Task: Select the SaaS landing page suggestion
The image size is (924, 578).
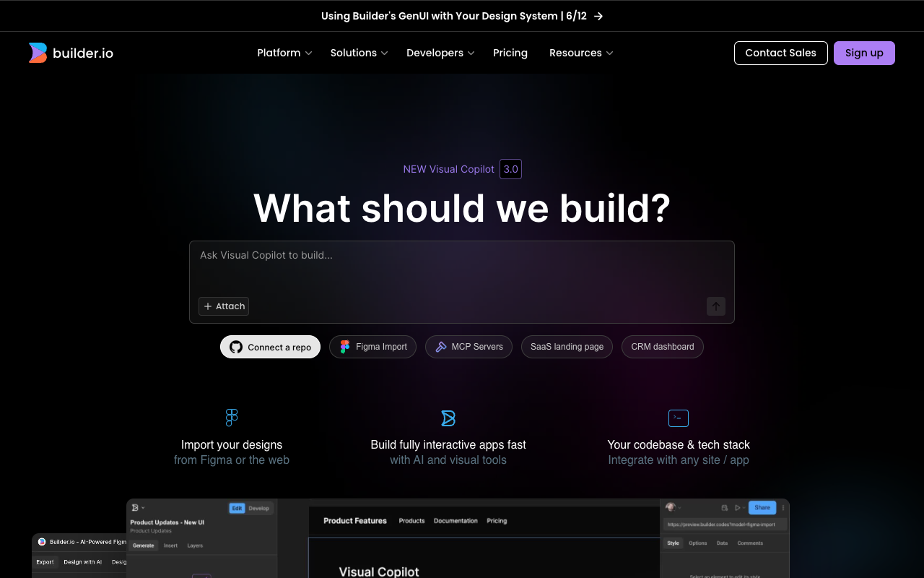Action: tap(567, 347)
